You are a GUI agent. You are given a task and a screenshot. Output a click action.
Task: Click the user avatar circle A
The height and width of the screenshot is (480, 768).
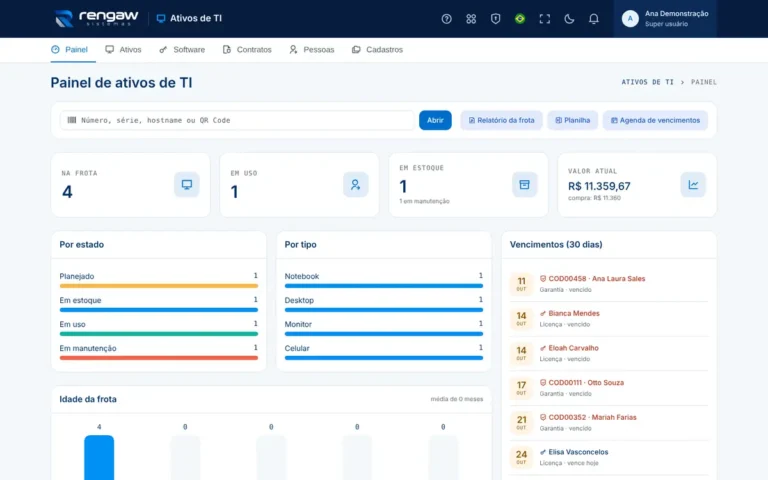tap(630, 19)
